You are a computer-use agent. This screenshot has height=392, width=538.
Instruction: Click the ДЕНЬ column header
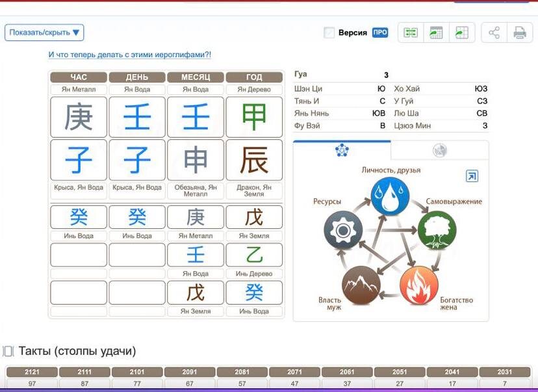(137, 77)
